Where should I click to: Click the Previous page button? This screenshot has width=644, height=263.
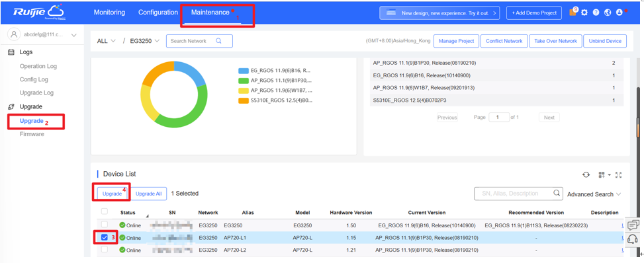(447, 118)
